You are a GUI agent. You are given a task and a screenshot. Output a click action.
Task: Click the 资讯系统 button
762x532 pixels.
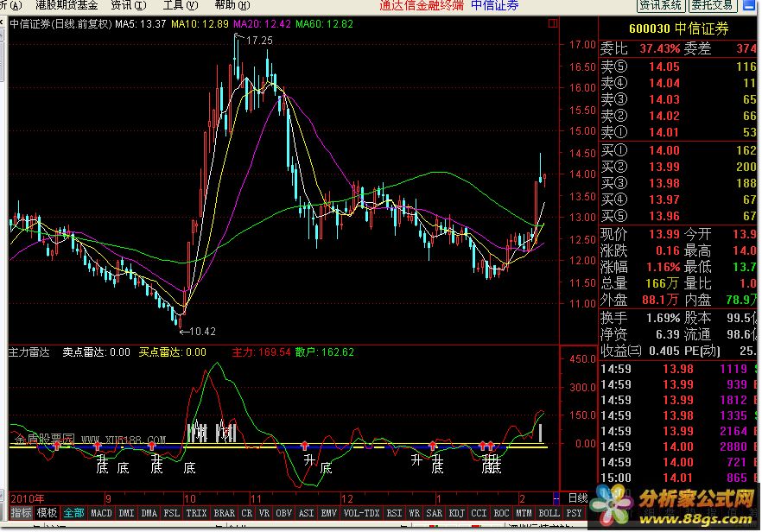coord(660,5)
